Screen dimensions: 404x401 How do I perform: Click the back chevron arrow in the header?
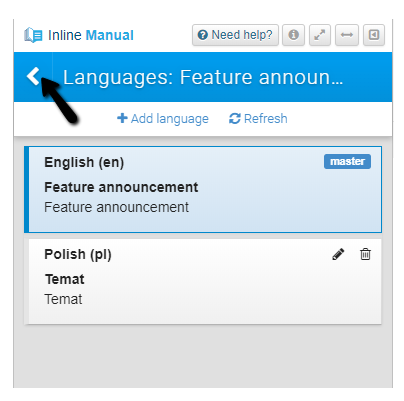point(33,76)
